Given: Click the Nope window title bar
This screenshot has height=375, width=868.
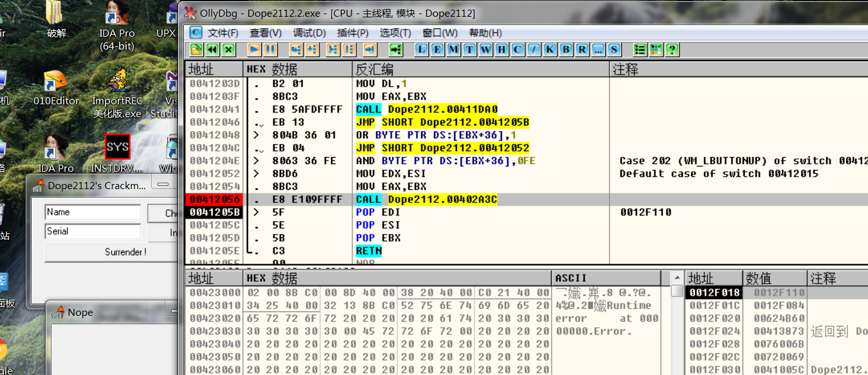Looking at the screenshot, I should [x=113, y=313].
